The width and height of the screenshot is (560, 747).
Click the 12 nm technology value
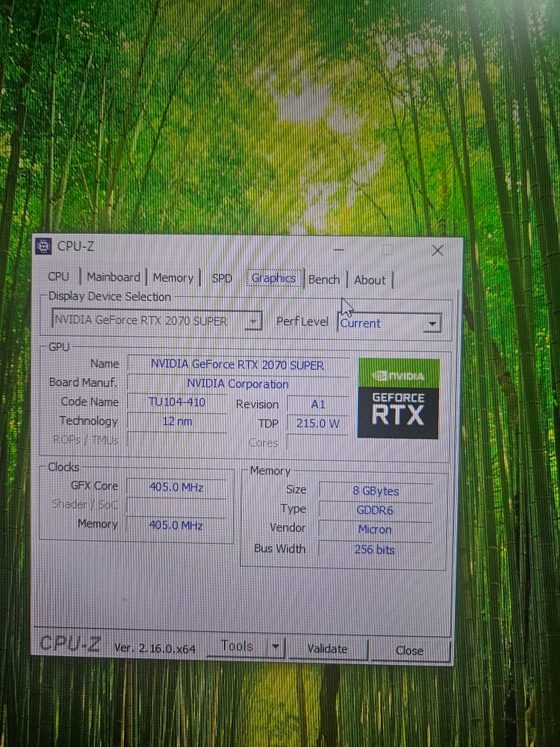177,421
